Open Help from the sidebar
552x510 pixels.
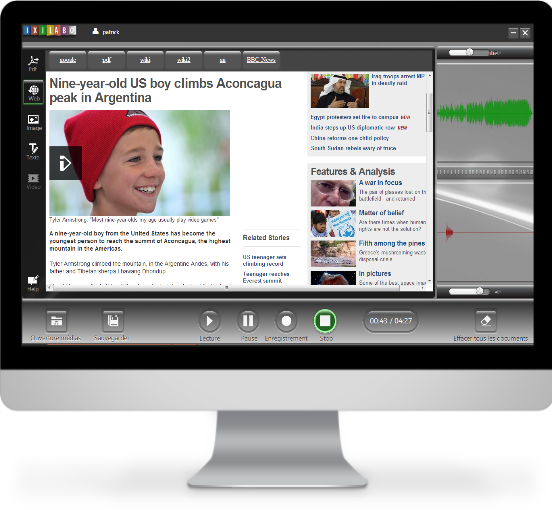(x=33, y=283)
